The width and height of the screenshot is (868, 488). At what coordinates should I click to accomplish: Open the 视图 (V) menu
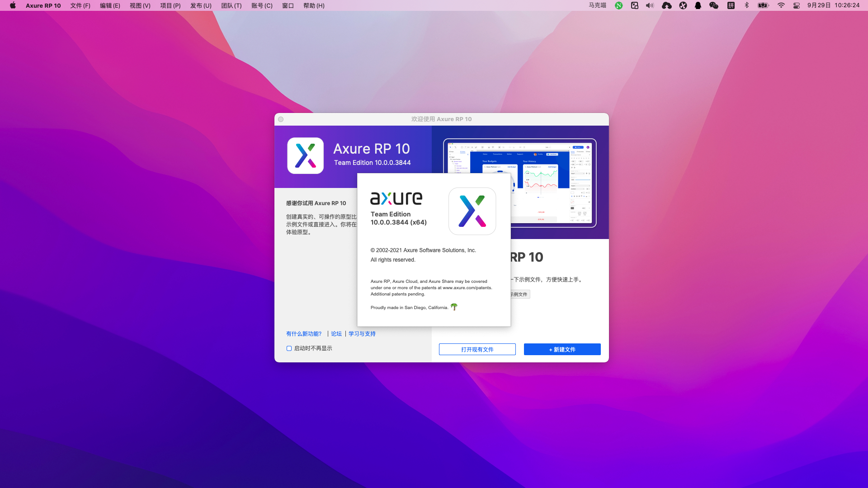[x=140, y=5]
